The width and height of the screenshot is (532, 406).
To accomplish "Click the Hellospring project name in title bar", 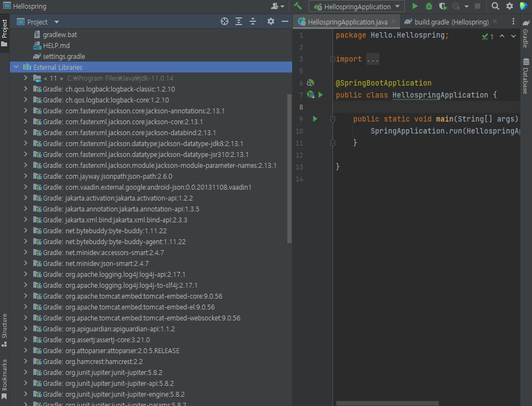I will (x=29, y=6).
